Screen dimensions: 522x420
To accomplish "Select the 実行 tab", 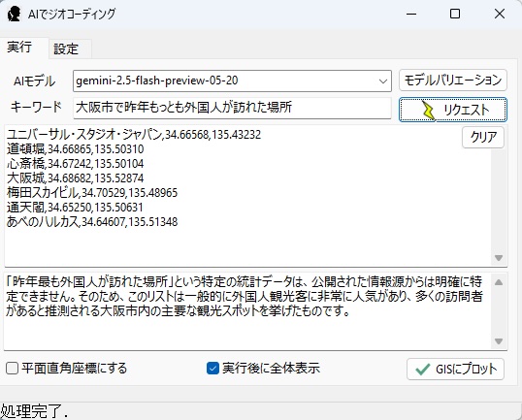I will [x=19, y=47].
